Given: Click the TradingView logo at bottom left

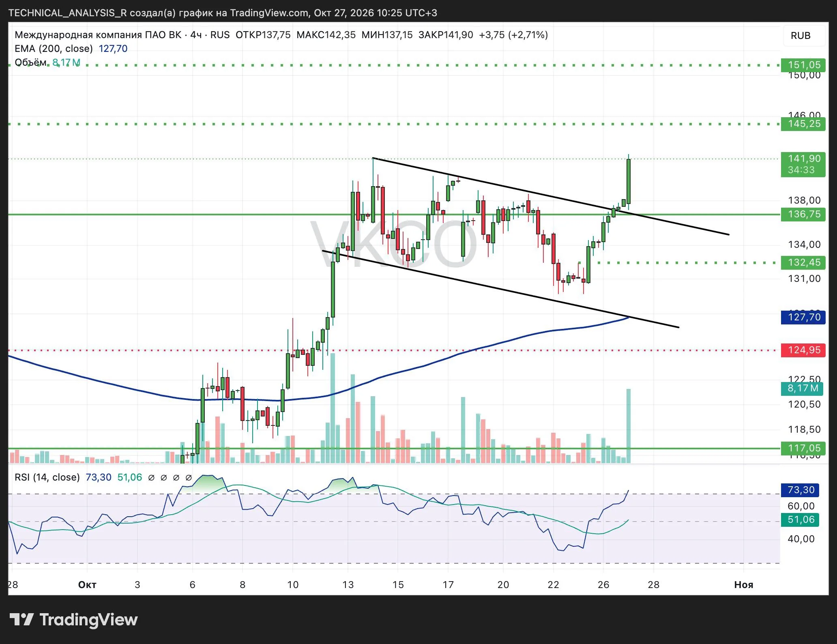Looking at the screenshot, I should click(x=73, y=620).
